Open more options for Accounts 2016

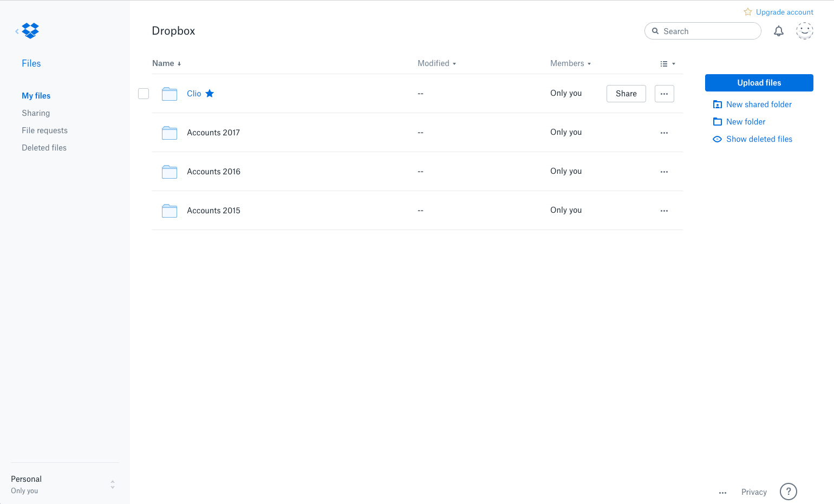[664, 172]
